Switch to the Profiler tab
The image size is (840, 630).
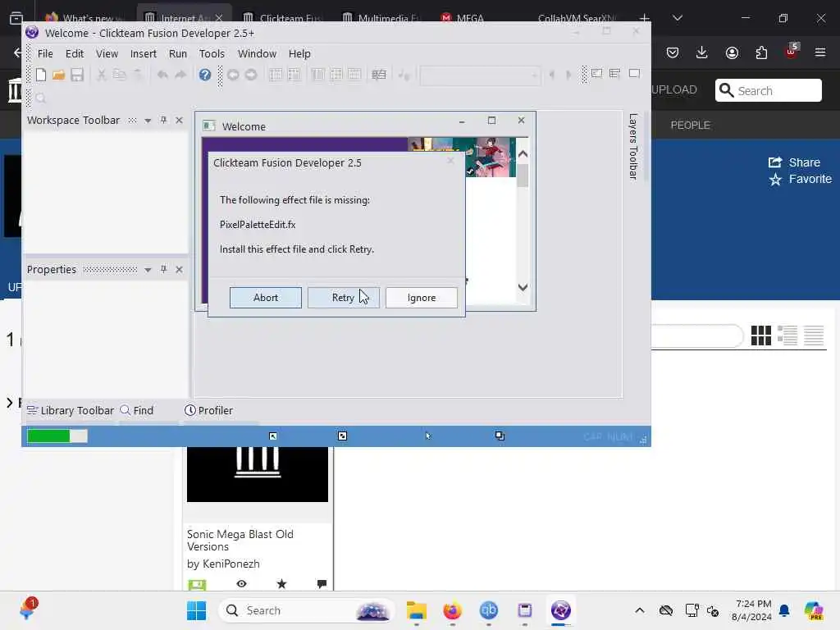click(x=209, y=410)
